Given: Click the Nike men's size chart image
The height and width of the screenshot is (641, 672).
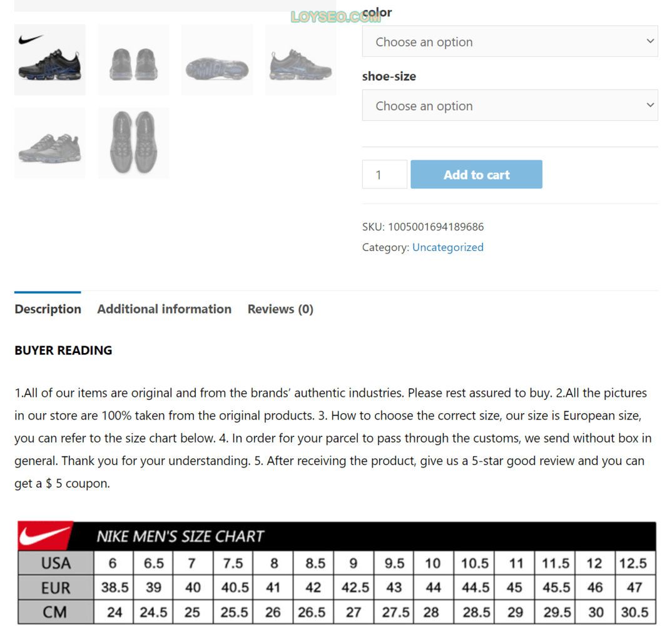Looking at the screenshot, I should coord(337,573).
